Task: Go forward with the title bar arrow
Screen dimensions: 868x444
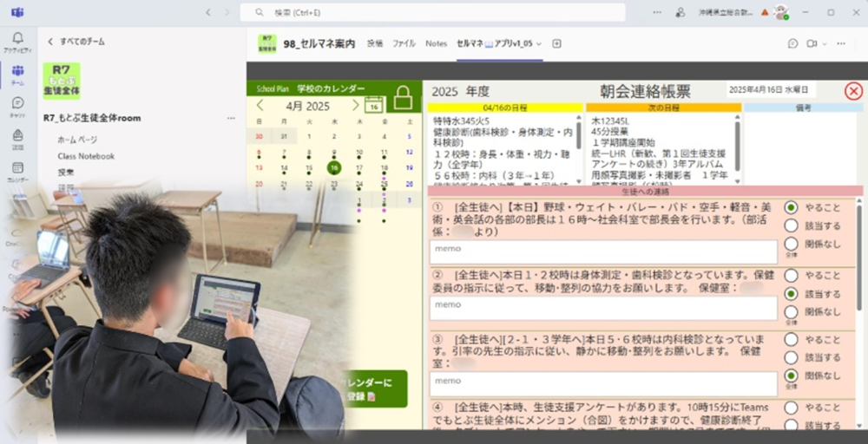Action: coord(227,12)
